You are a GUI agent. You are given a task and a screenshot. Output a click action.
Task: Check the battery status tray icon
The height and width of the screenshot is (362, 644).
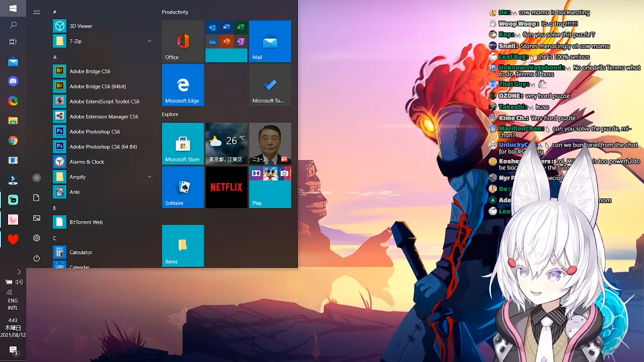[9, 282]
